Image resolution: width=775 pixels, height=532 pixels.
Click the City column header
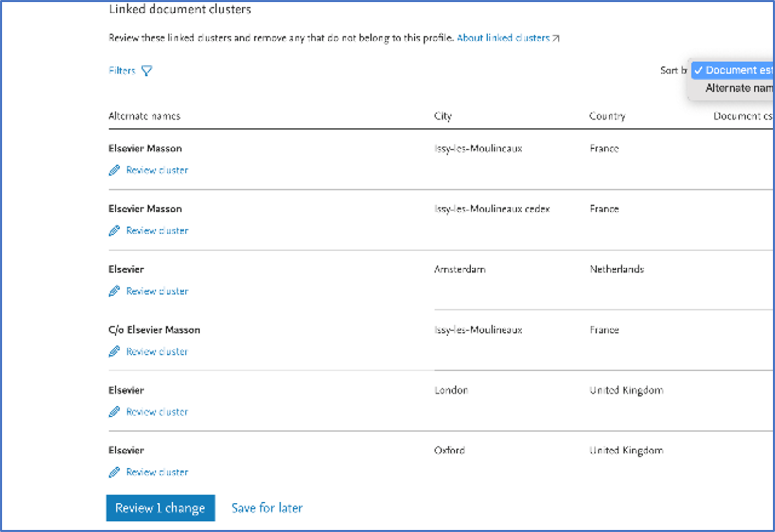443,116
